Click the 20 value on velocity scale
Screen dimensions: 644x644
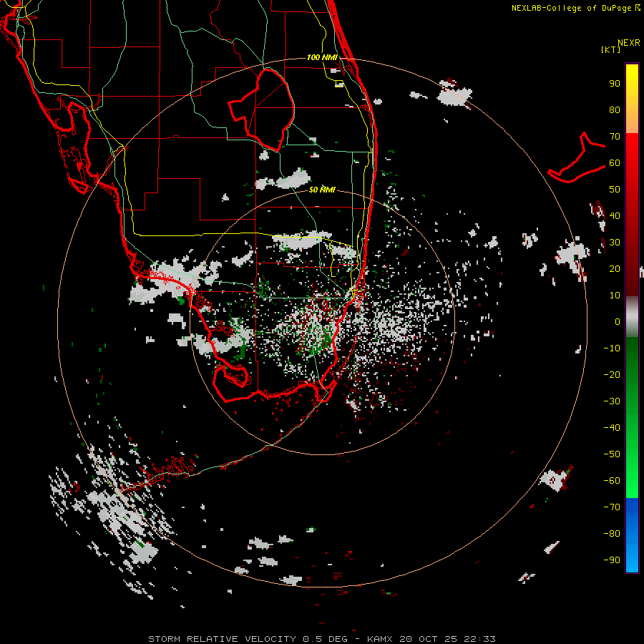coord(615,268)
